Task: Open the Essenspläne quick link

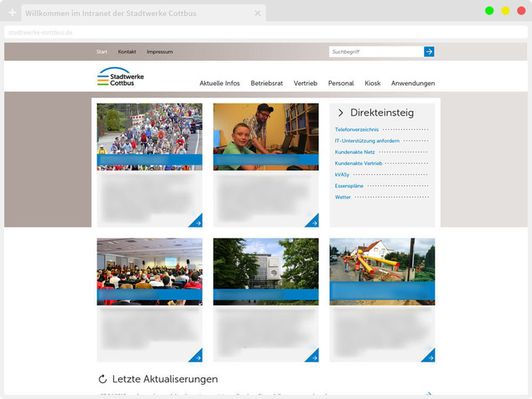Action: (349, 186)
